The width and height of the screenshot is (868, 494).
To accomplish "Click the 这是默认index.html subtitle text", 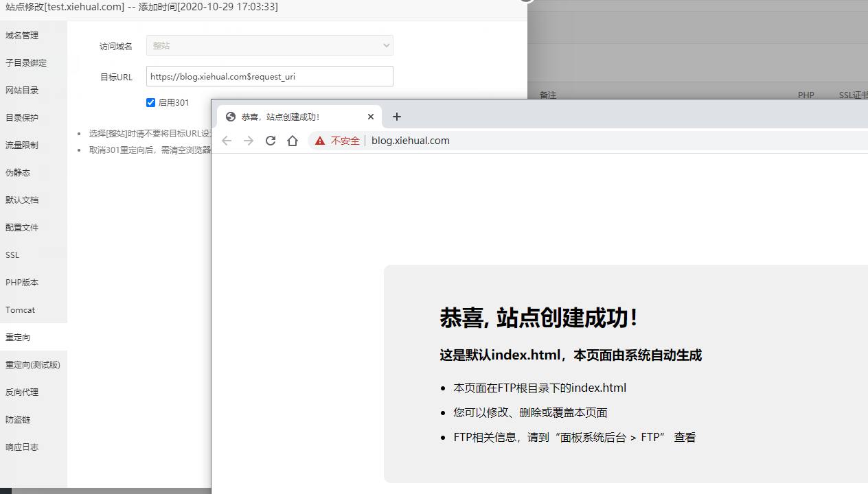I will [x=571, y=355].
